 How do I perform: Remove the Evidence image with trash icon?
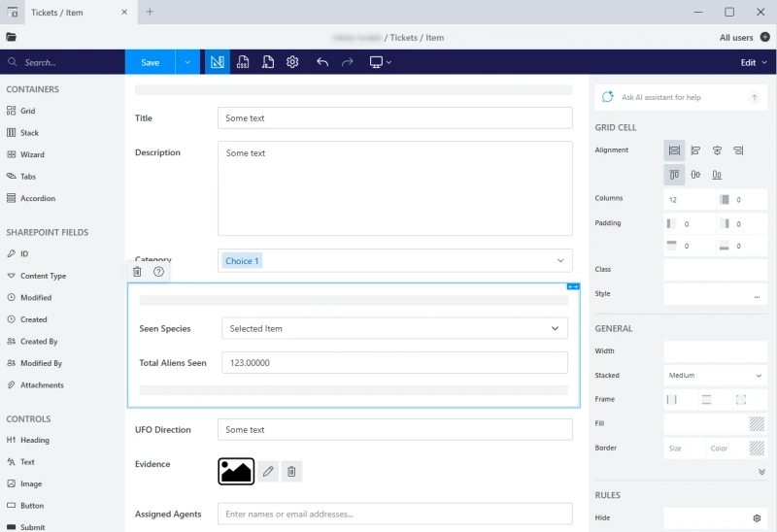tap(291, 471)
